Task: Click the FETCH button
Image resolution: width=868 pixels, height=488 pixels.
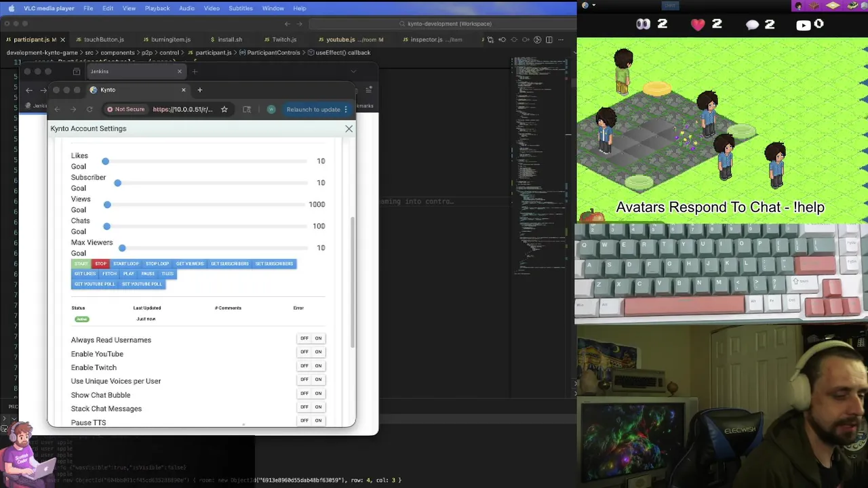Action: pos(109,274)
